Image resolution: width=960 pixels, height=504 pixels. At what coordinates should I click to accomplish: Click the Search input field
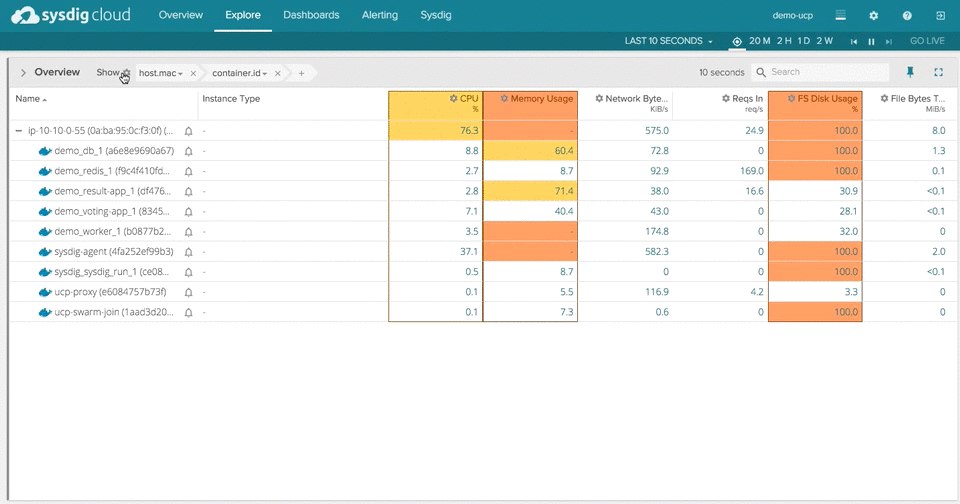point(820,72)
